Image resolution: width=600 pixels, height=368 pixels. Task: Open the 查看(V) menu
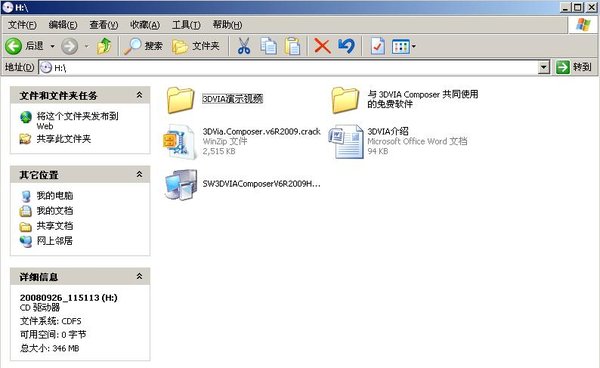coord(104,25)
